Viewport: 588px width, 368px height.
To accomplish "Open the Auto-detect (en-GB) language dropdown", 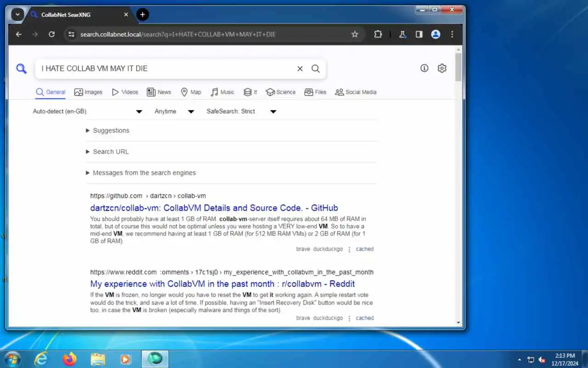I will tap(88, 111).
